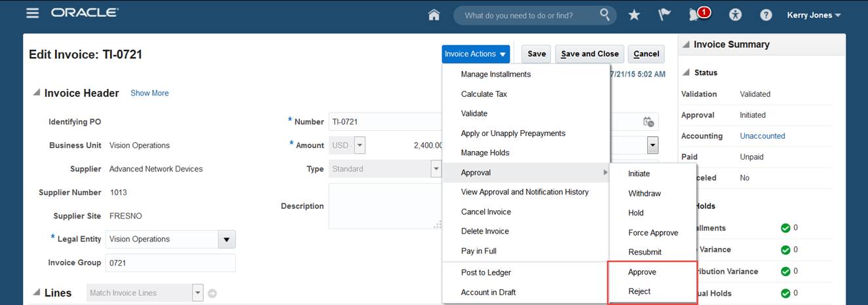Click Manage Installments menu item
The image size is (868, 305).
[496, 75]
